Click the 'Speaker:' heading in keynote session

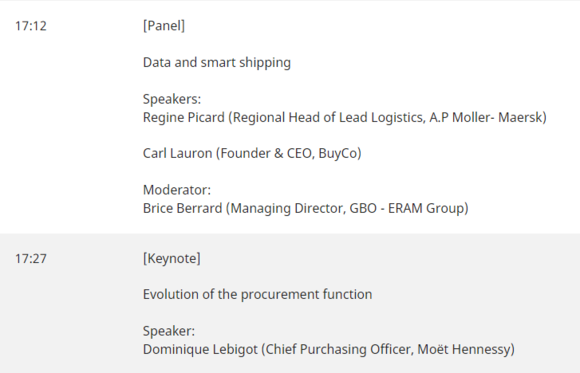(x=169, y=331)
